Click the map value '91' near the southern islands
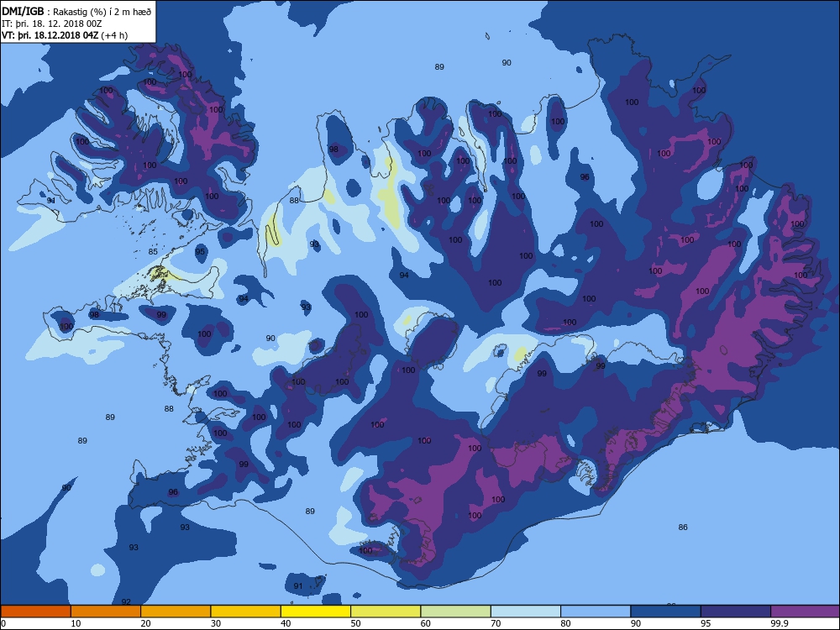 (x=298, y=586)
